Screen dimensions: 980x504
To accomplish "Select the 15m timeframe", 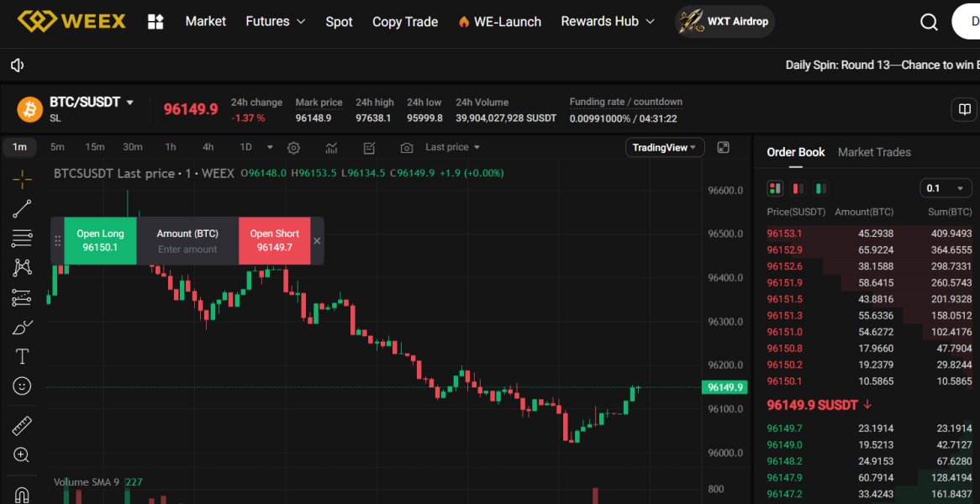I will coord(95,147).
